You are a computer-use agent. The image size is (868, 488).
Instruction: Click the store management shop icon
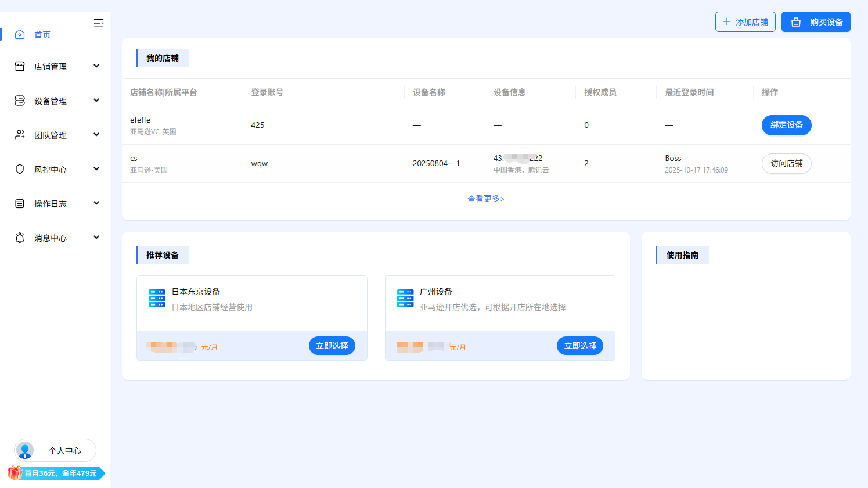[20, 67]
